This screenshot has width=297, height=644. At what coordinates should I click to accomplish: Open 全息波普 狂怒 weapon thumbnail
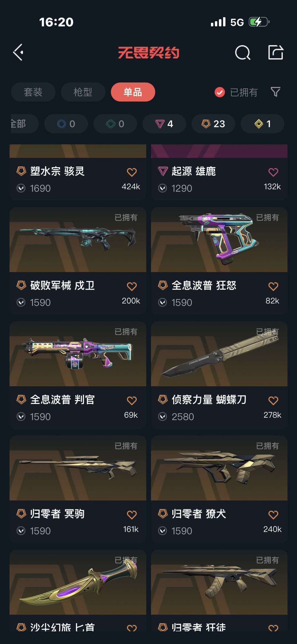click(x=219, y=240)
